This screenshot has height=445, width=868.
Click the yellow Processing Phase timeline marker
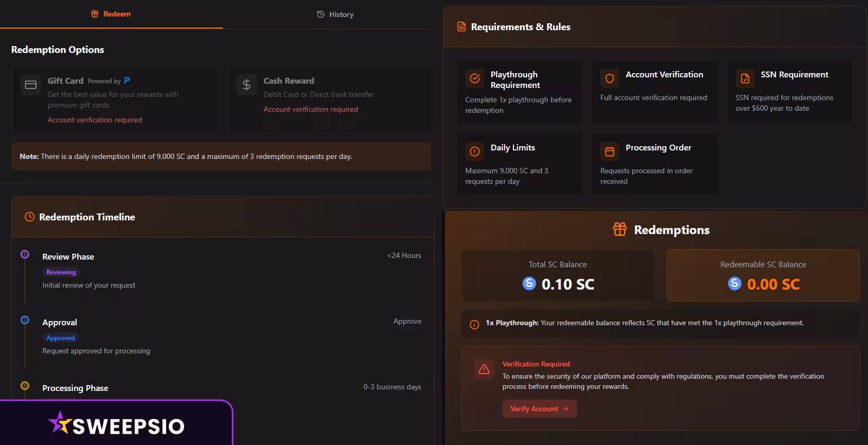click(x=25, y=386)
